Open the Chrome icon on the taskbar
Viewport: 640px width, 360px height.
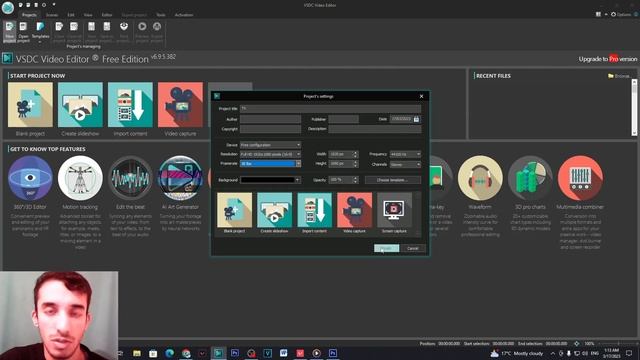[x=186, y=353]
